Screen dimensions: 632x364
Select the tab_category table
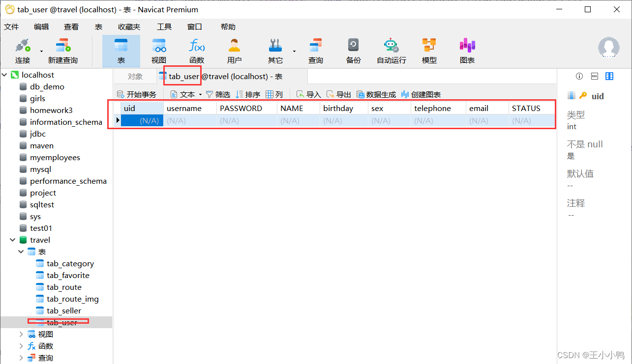coord(70,263)
